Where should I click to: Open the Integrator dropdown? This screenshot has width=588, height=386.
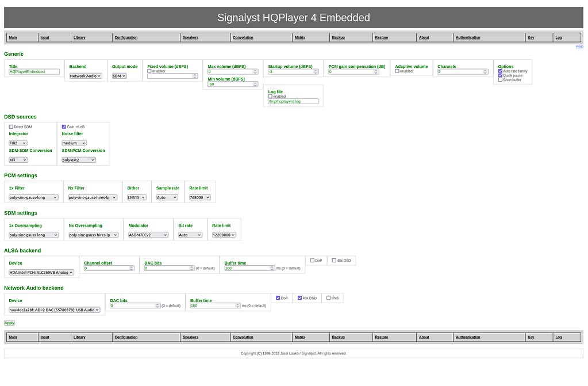pos(18,143)
